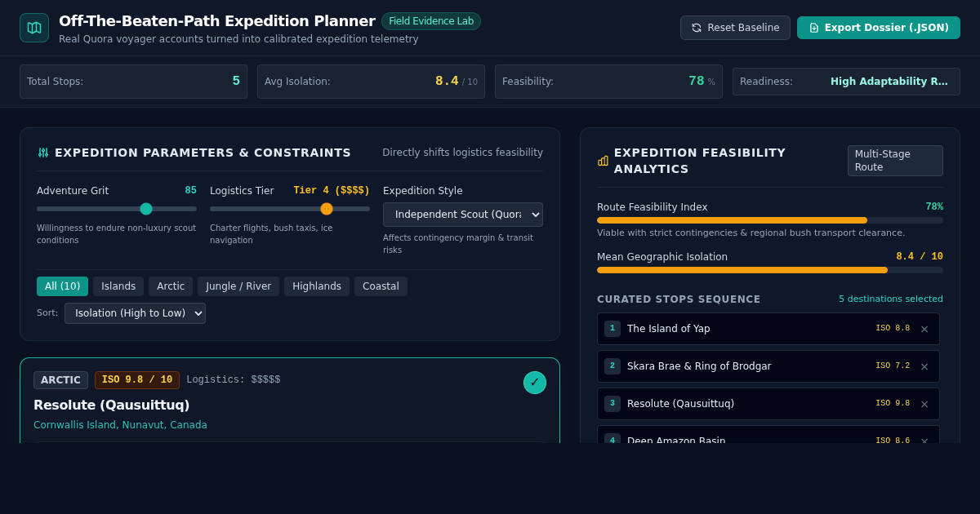Click the ISO 9.8 / 10 badge
Image resolution: width=980 pixels, height=514 pixels.
click(137, 380)
